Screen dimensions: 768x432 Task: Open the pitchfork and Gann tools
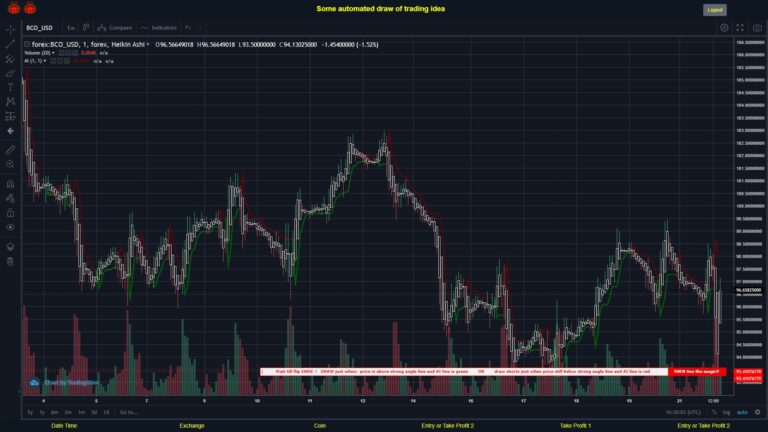click(10, 59)
